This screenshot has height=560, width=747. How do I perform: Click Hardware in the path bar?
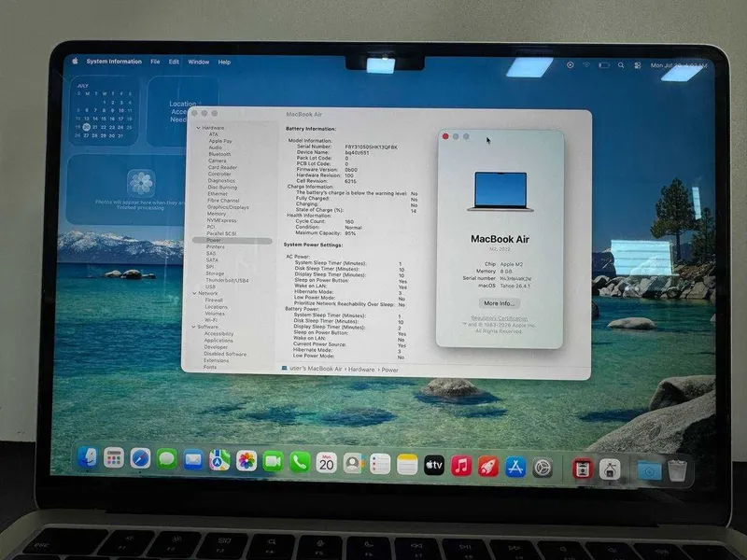tap(361, 369)
